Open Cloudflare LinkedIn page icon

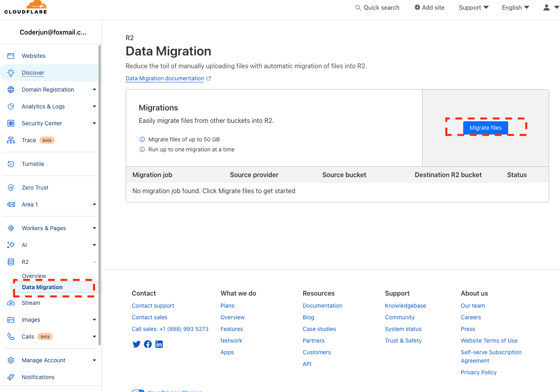coord(159,344)
